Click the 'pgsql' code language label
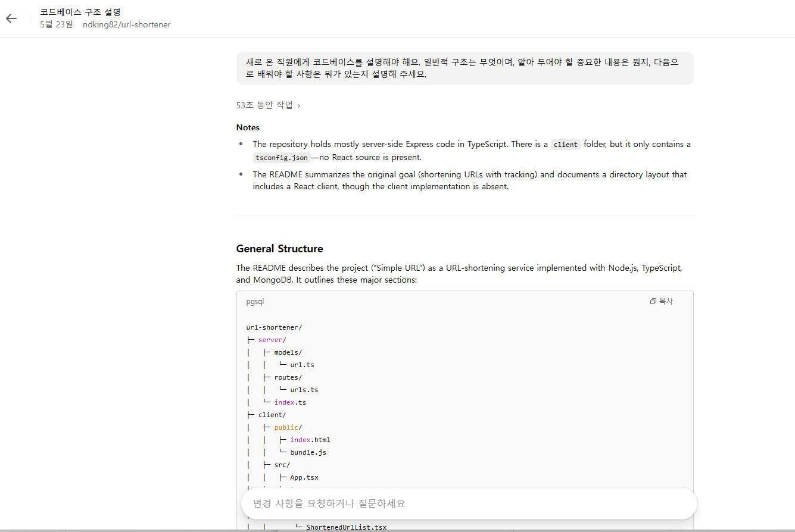 (255, 302)
